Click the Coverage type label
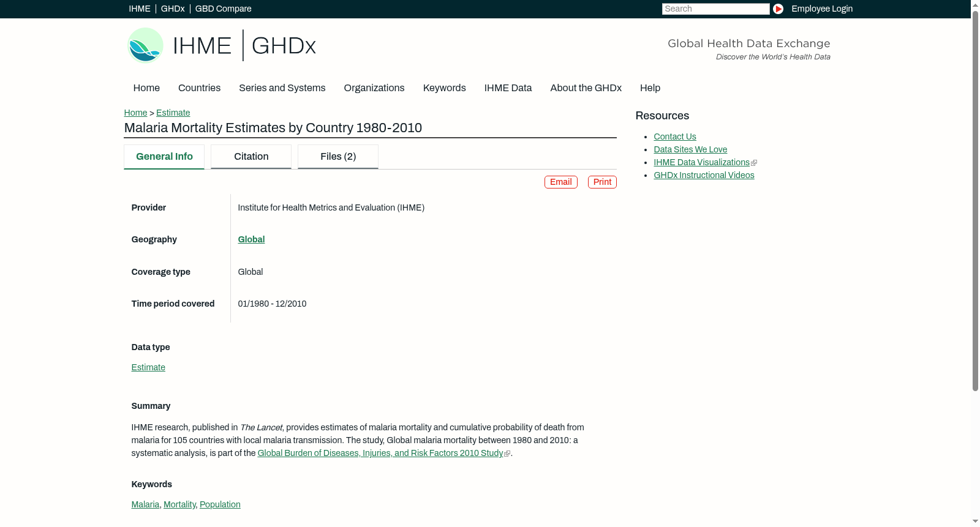The height and width of the screenshot is (527, 980). 161,272
